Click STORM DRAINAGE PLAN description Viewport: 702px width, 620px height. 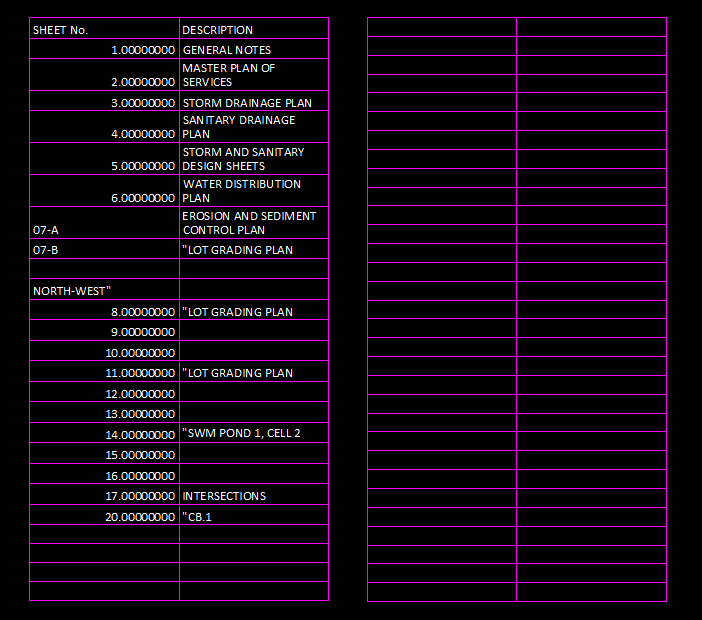[x=247, y=103]
